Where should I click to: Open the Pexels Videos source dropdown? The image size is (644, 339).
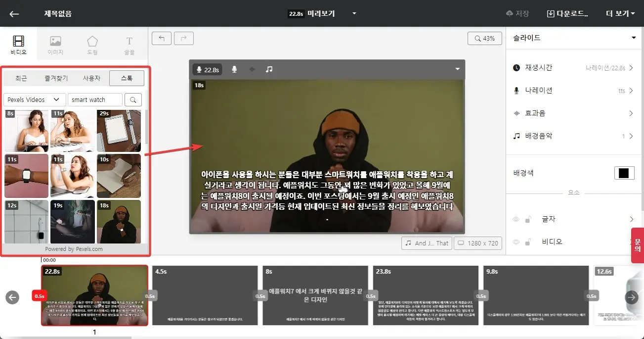pyautogui.click(x=35, y=99)
